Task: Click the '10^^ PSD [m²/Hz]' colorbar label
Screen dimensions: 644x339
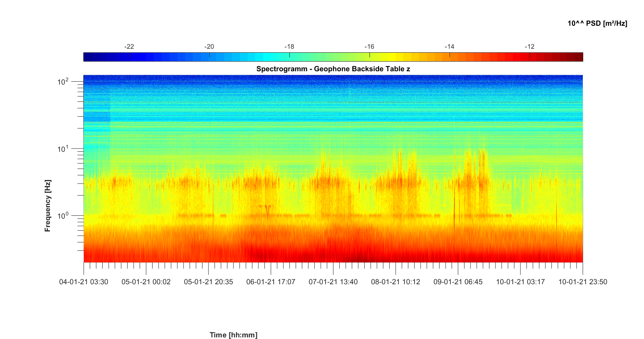Action: click(x=597, y=23)
